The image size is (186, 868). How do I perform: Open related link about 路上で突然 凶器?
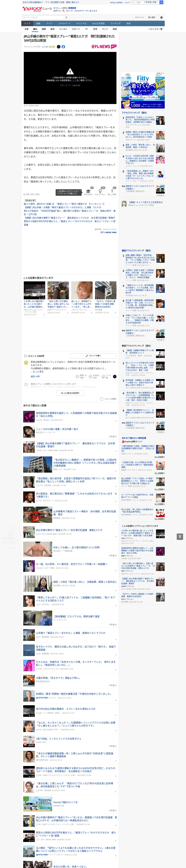[x=64, y=204]
